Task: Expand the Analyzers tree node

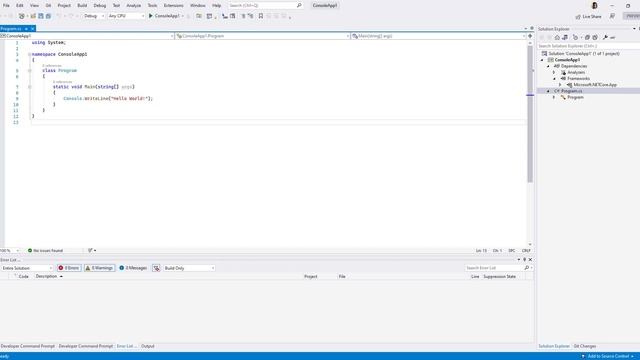Action: coord(554,72)
